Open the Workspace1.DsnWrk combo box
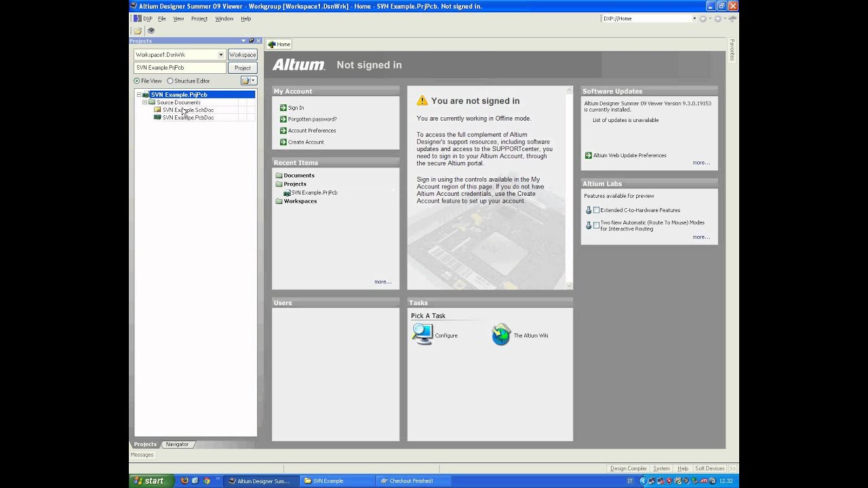Image resolution: width=868 pixels, height=488 pixels. coord(180,54)
